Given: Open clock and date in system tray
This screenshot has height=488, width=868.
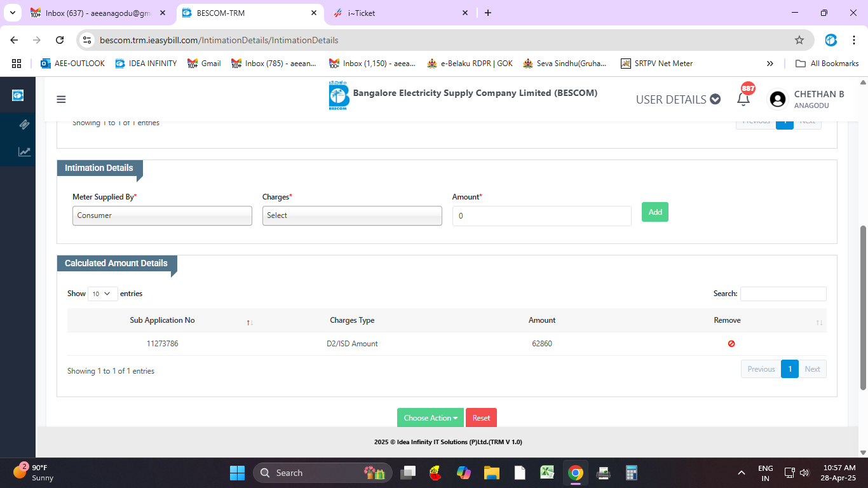Looking at the screenshot, I should coord(839,473).
